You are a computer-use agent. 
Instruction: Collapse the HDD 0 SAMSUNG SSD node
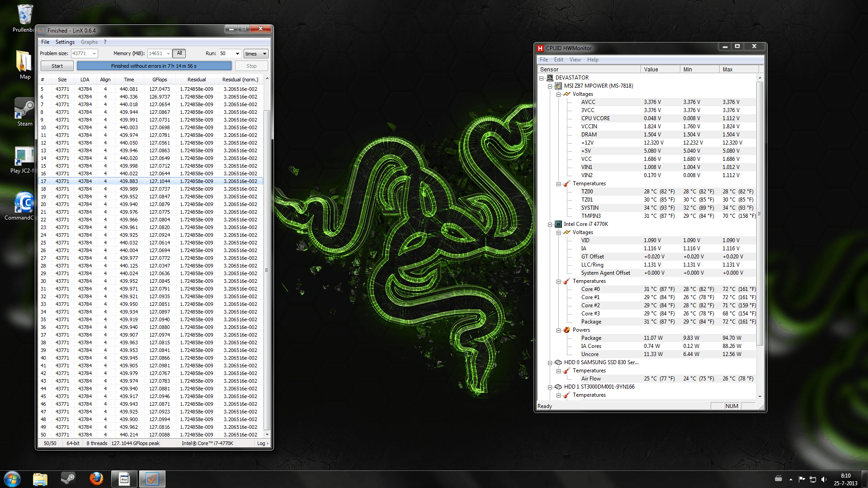550,362
